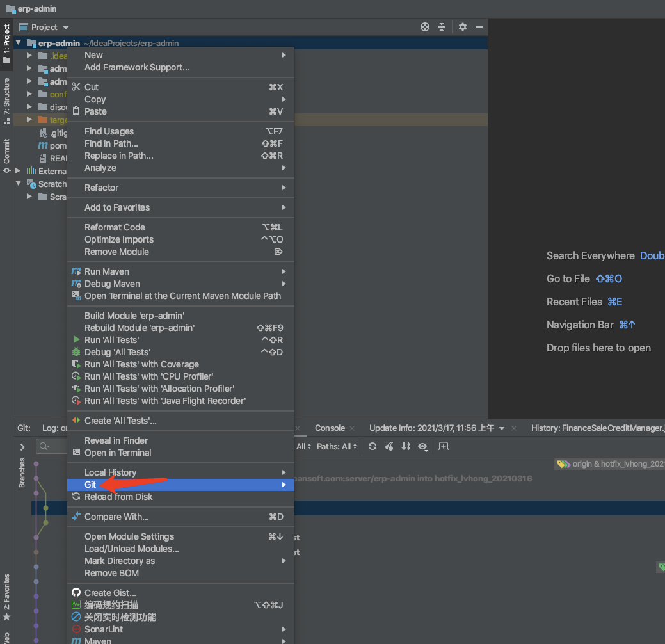
Task: Open the New submenu
Action: click(x=180, y=55)
